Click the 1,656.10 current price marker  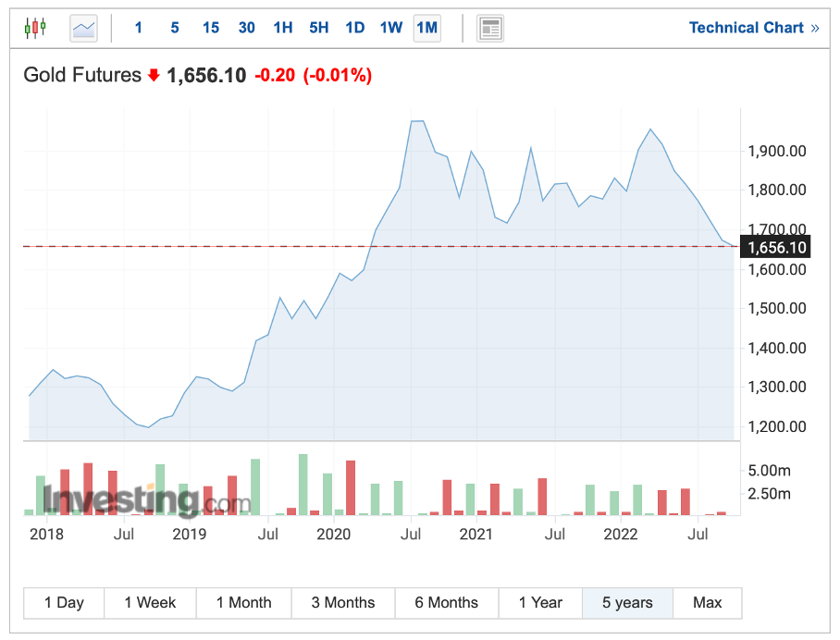tap(777, 247)
